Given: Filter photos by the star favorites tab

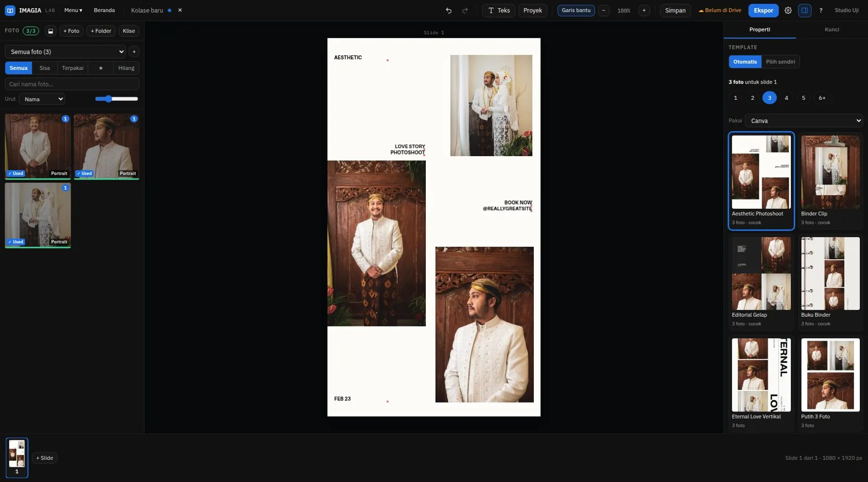Looking at the screenshot, I should [x=100, y=68].
